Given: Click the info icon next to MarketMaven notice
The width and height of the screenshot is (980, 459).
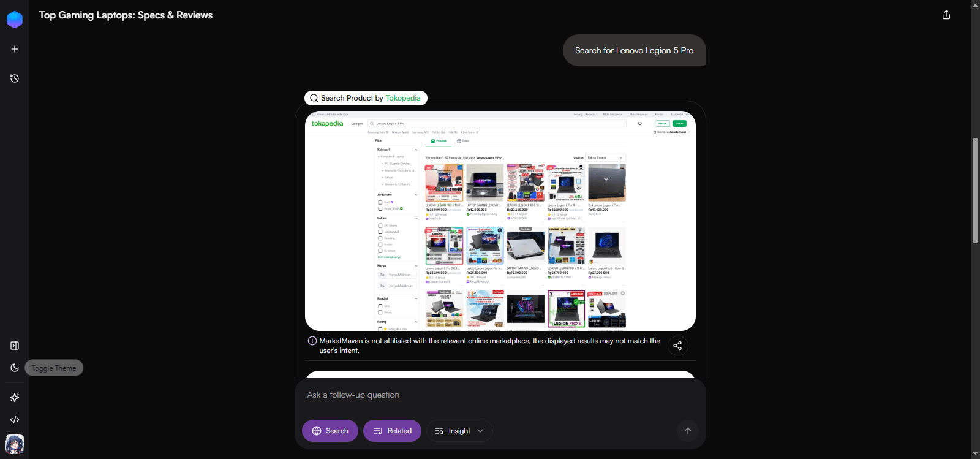Looking at the screenshot, I should click(312, 341).
